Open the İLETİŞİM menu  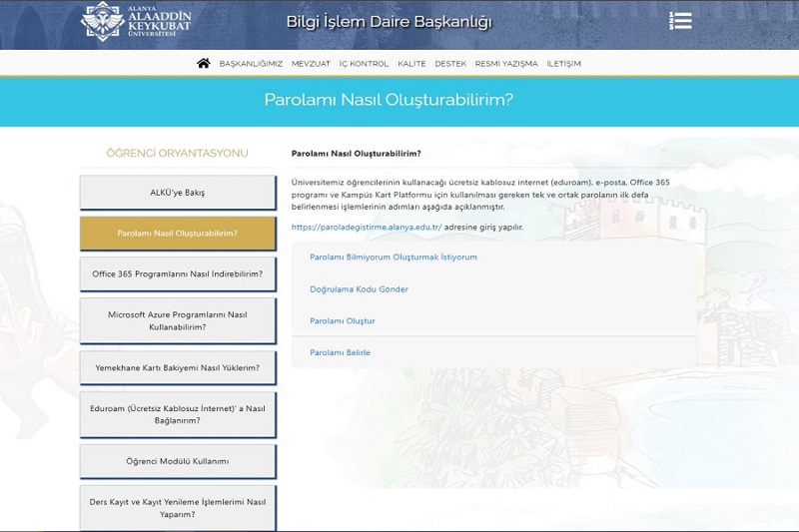[x=563, y=64]
